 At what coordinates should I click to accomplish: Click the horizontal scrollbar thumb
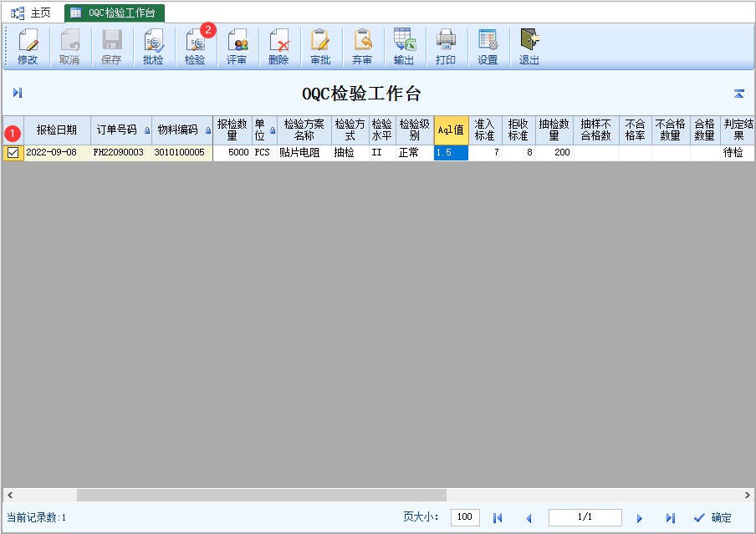(x=261, y=495)
